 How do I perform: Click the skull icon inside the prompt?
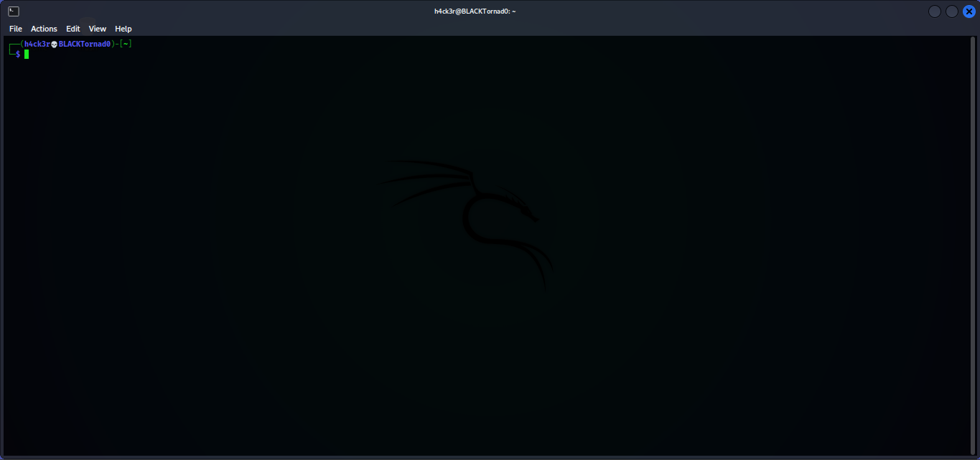tap(54, 44)
